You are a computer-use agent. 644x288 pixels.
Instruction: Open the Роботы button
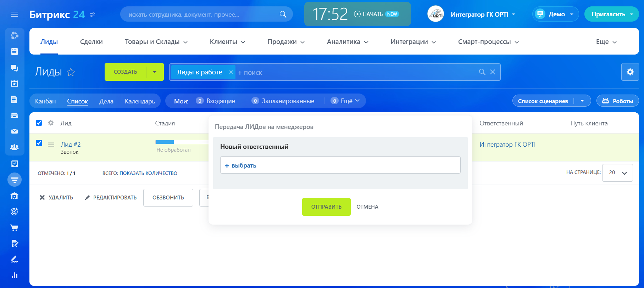618,101
